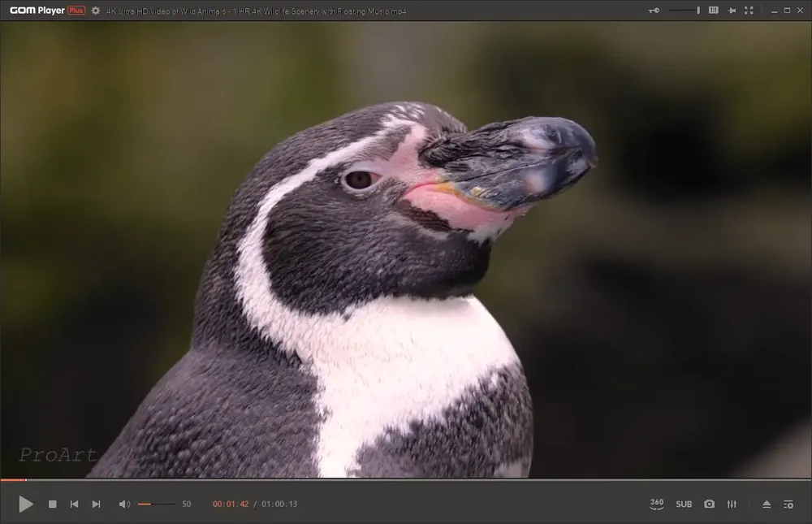Open the control panel equalizer icon
Viewport: 812px width, 524px height.
[x=732, y=504]
